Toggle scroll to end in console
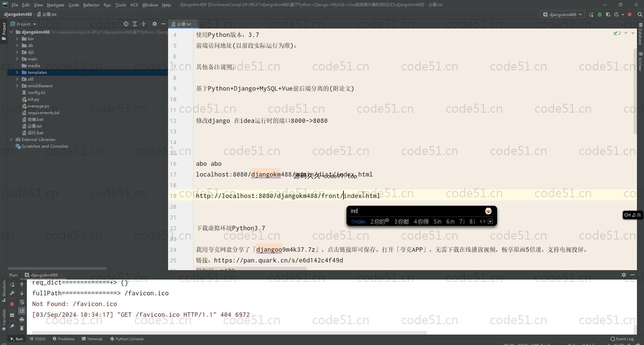 tap(22, 311)
